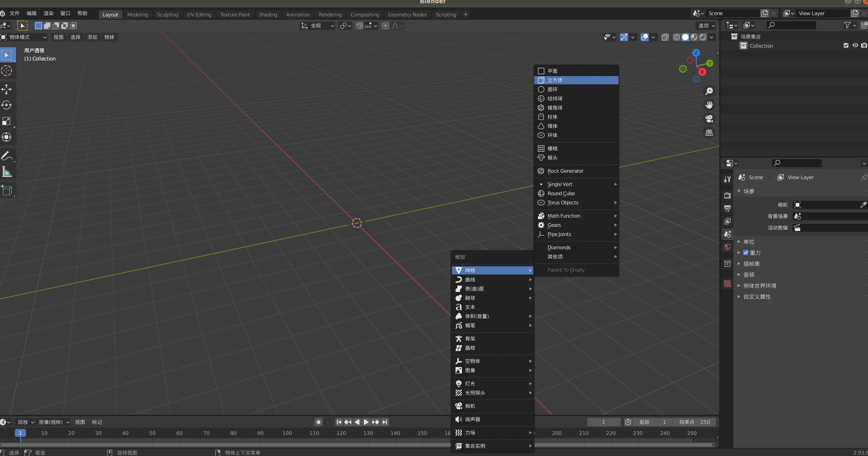
Task: Select the Rotate tool
Action: click(7, 105)
